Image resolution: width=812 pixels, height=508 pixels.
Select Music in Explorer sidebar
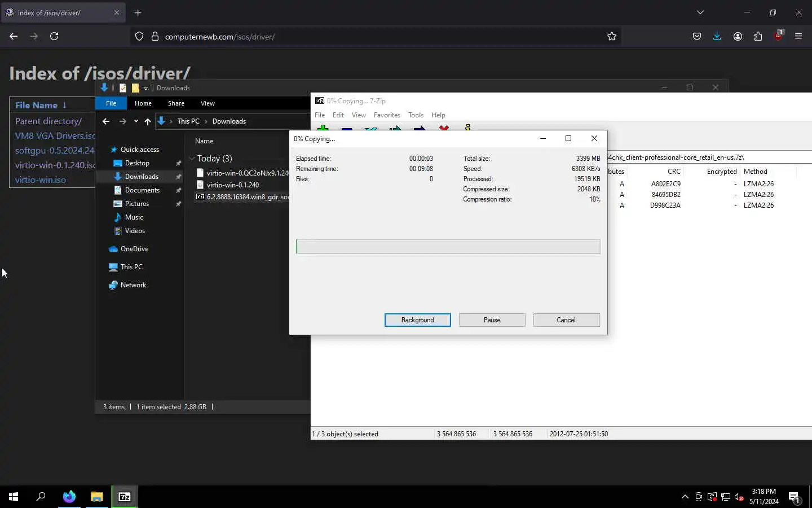tap(134, 217)
